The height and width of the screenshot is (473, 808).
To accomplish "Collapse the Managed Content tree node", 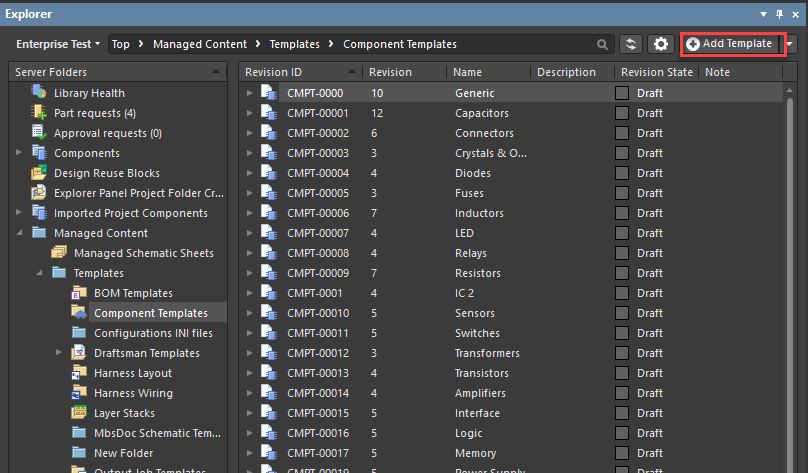I will coord(19,233).
